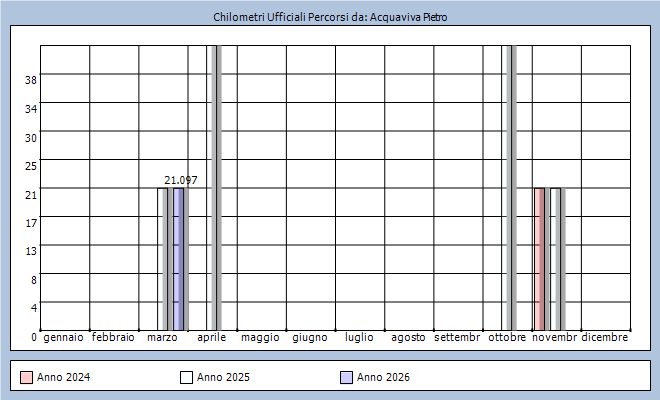Click the luglio month axis label
The height and width of the screenshot is (400, 660).
click(359, 338)
